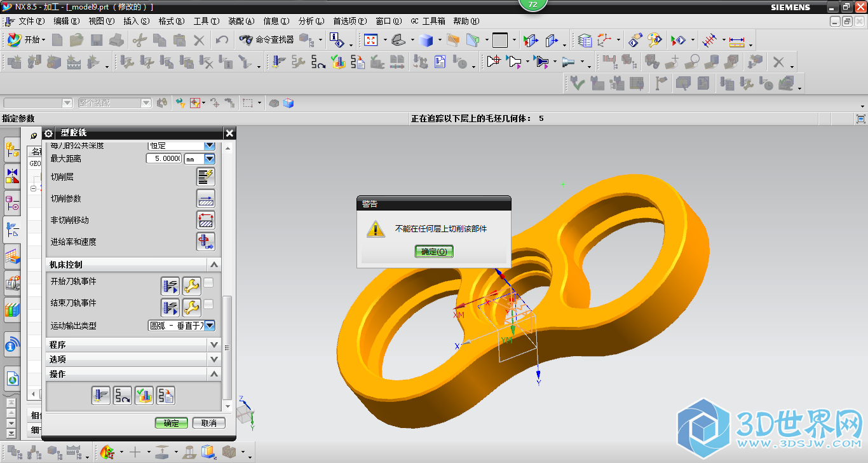Click Generate tool path icon in Actions

point(101,396)
